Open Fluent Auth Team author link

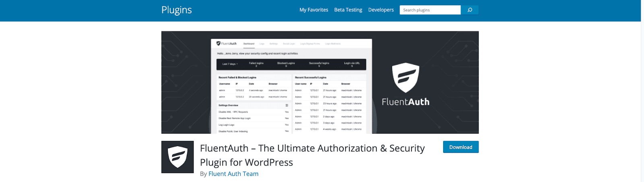pyautogui.click(x=233, y=174)
